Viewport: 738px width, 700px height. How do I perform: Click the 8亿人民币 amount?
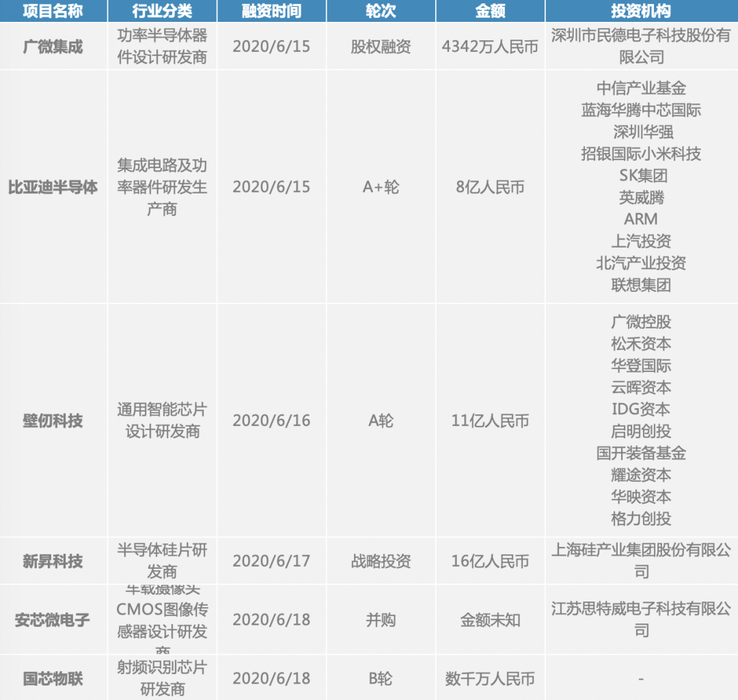pos(490,187)
